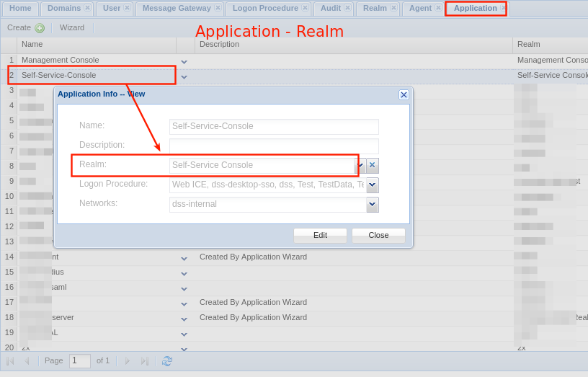Click the Edit button

click(320, 235)
